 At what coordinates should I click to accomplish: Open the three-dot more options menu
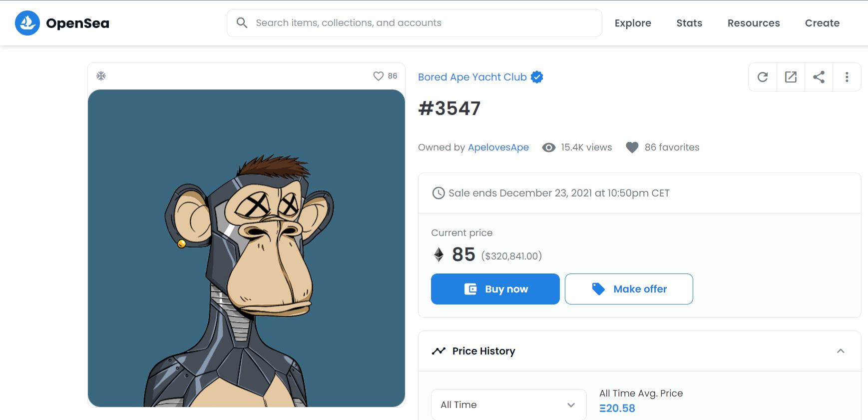(847, 77)
